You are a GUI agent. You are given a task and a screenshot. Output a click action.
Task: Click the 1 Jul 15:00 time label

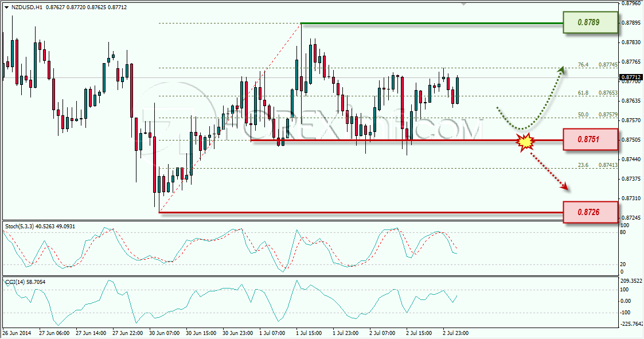tap(309, 333)
